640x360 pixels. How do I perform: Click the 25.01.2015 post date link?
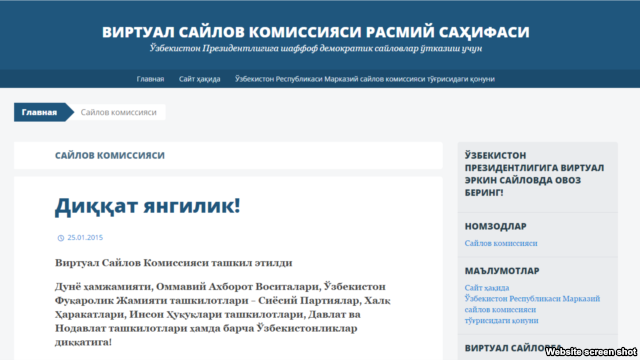85,238
